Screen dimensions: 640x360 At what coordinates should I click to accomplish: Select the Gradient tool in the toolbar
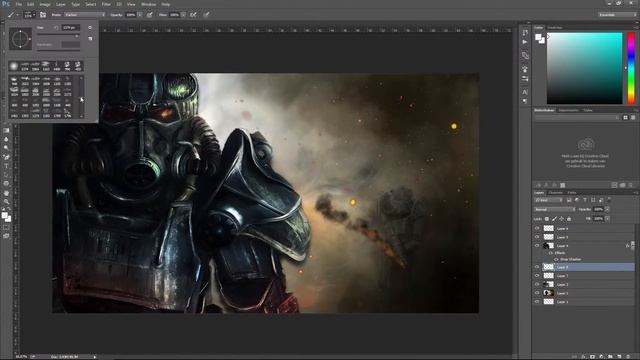pyautogui.click(x=6, y=131)
